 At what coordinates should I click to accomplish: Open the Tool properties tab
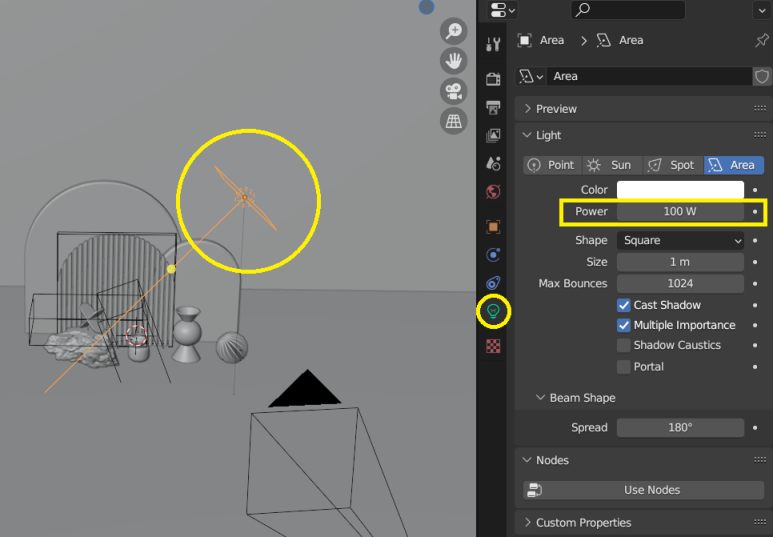pyautogui.click(x=493, y=44)
